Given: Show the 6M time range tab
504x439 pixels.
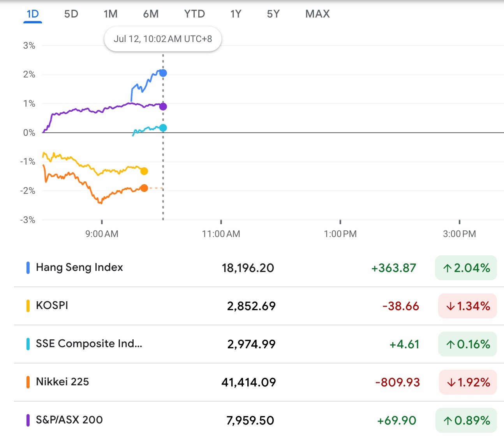Looking at the screenshot, I should (151, 14).
